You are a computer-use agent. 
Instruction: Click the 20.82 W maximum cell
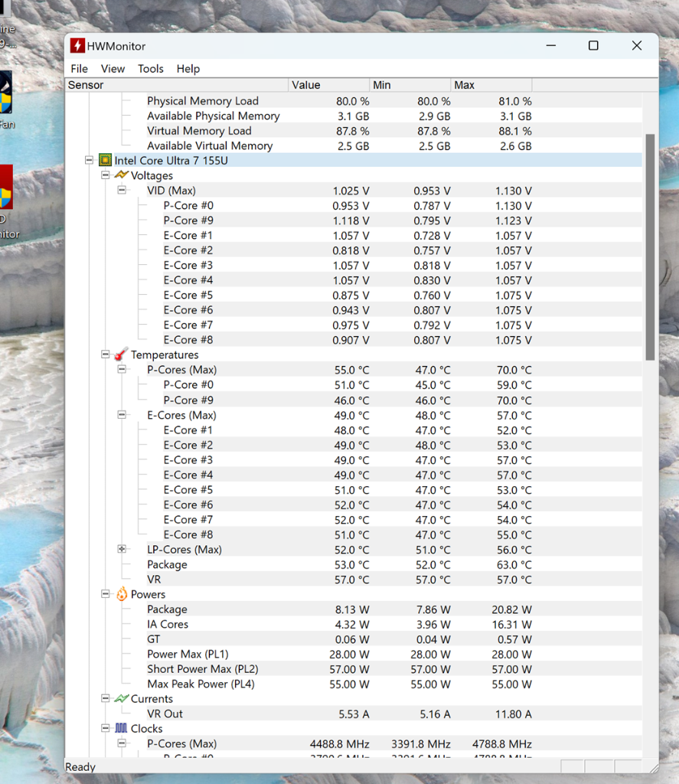[x=511, y=609]
